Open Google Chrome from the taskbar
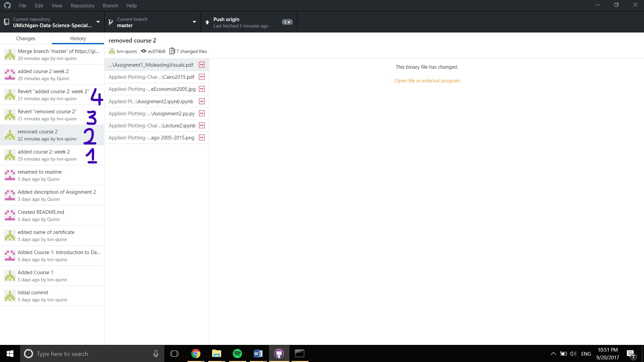Screen dimensions: 644x362 (x=196, y=354)
